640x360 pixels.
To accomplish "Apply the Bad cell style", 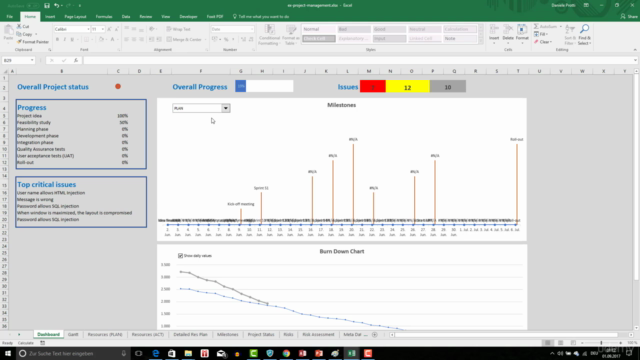I will [353, 29].
